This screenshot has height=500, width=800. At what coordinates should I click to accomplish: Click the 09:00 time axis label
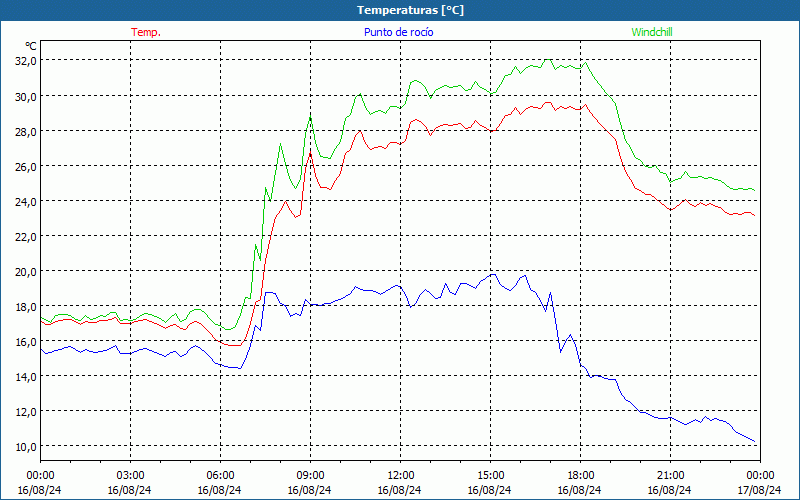310,475
